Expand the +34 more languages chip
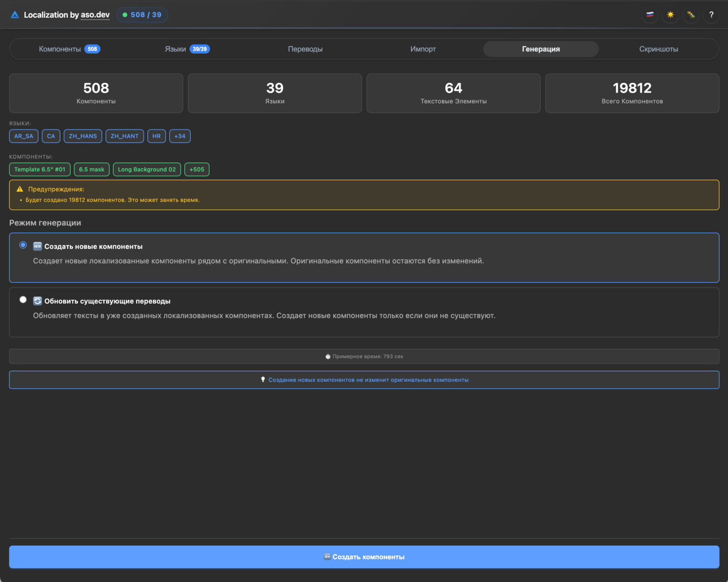Screen dimensions: 728x582 [179, 136]
